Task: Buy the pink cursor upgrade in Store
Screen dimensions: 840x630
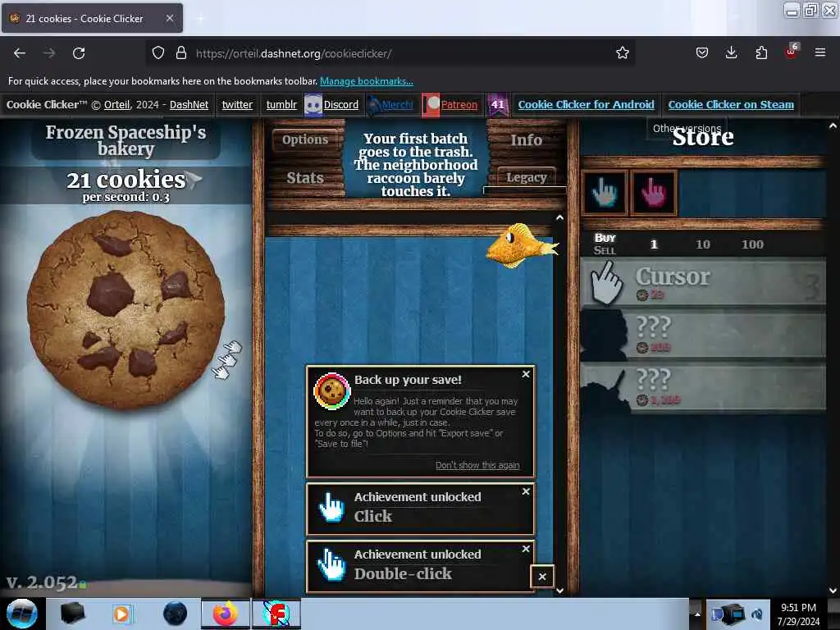Action: [653, 193]
